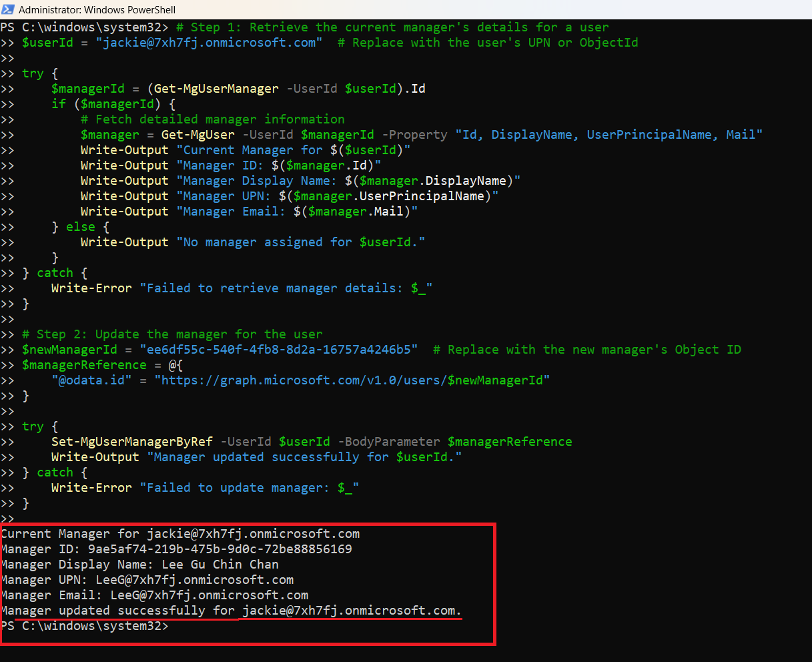812x662 pixels.
Task: Click the new manager Object ID string
Action: click(x=278, y=350)
